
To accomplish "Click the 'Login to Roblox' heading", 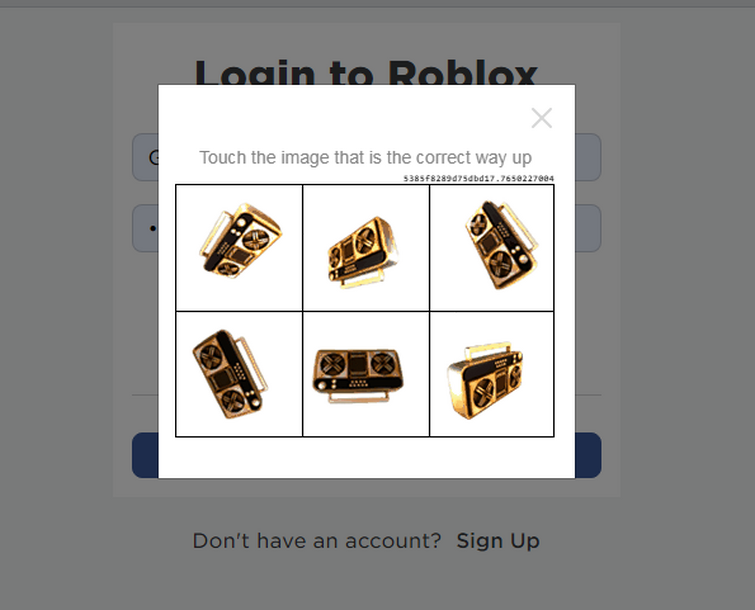I will click(366, 72).
